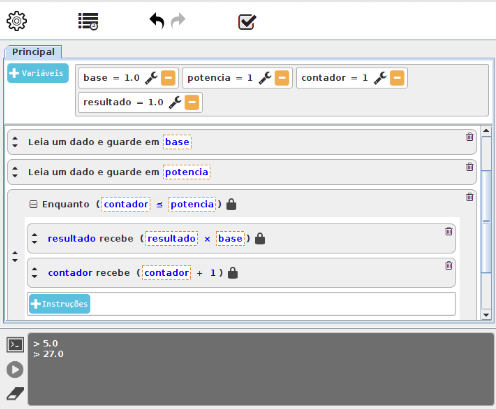Select the potencia variable field in Leia

[187, 172]
